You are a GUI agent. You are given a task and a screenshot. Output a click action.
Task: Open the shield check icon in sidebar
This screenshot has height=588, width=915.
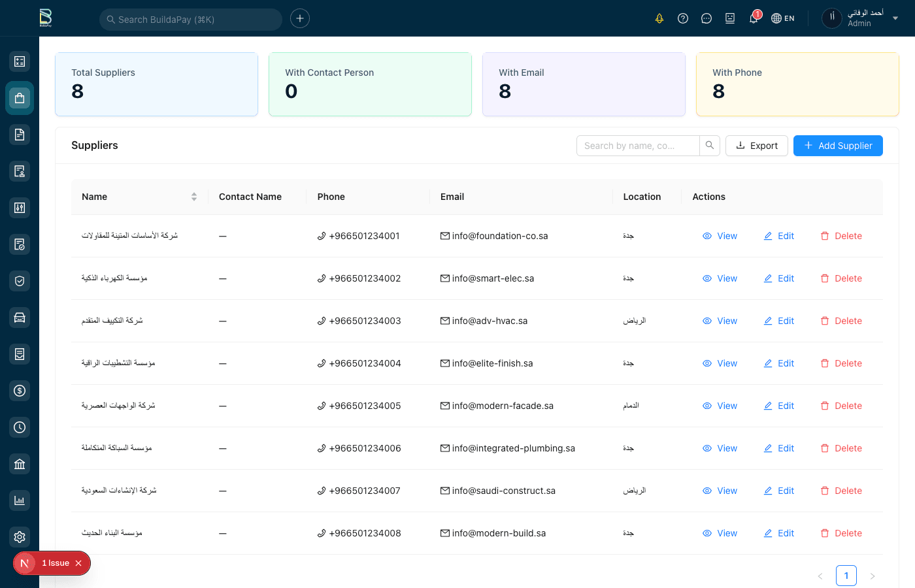tap(20, 281)
